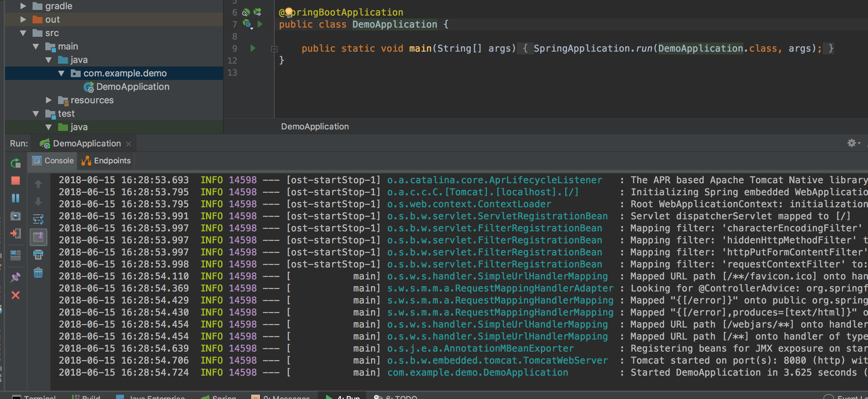Viewport: 868px width, 399px height.
Task: Select the gradle folder row
Action: pos(114,6)
